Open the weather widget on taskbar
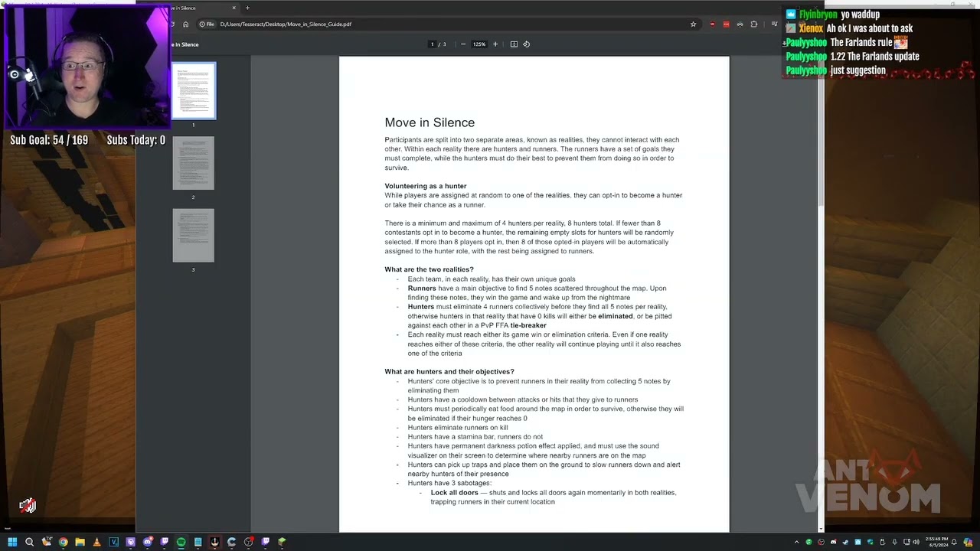980x551 pixels. coord(46,542)
